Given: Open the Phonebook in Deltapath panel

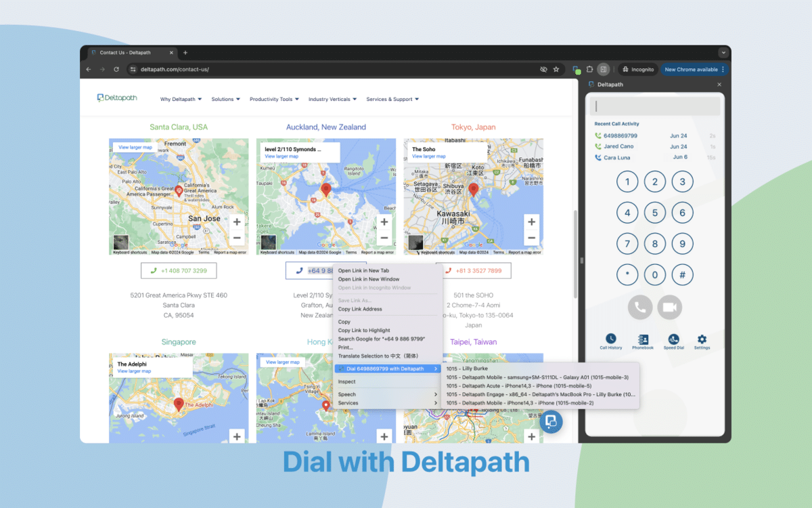Looking at the screenshot, I should pyautogui.click(x=643, y=341).
